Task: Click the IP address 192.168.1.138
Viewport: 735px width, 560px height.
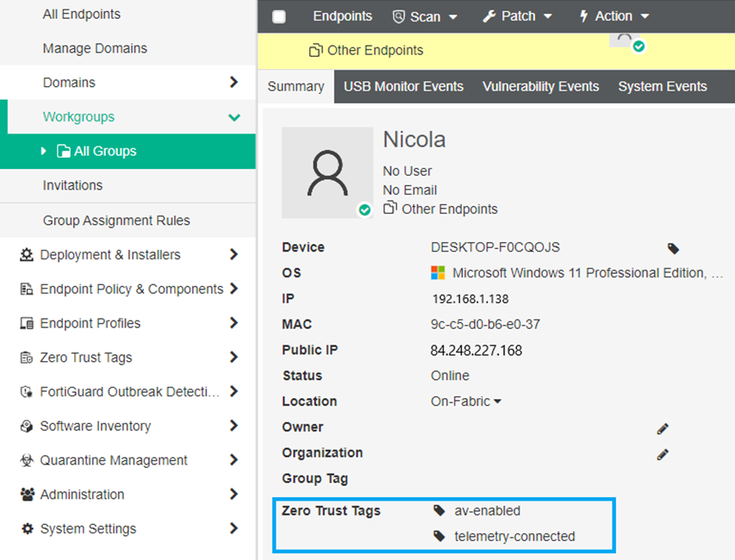Action: [x=470, y=299]
